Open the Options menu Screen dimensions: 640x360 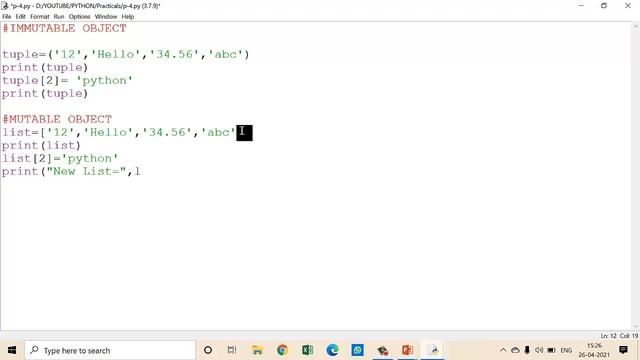[x=79, y=17]
